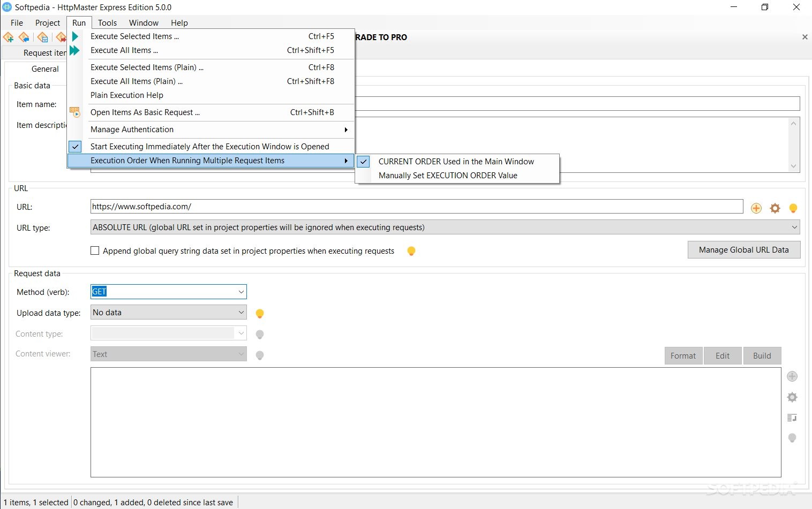Open Plain Execution Help
Screen dimensions: 812x509
(x=210, y=95)
